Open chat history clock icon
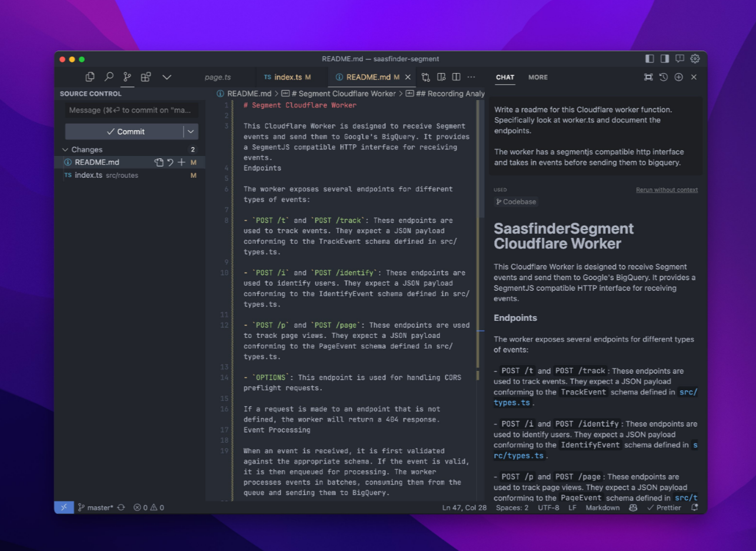Image resolution: width=756 pixels, height=551 pixels. click(664, 77)
